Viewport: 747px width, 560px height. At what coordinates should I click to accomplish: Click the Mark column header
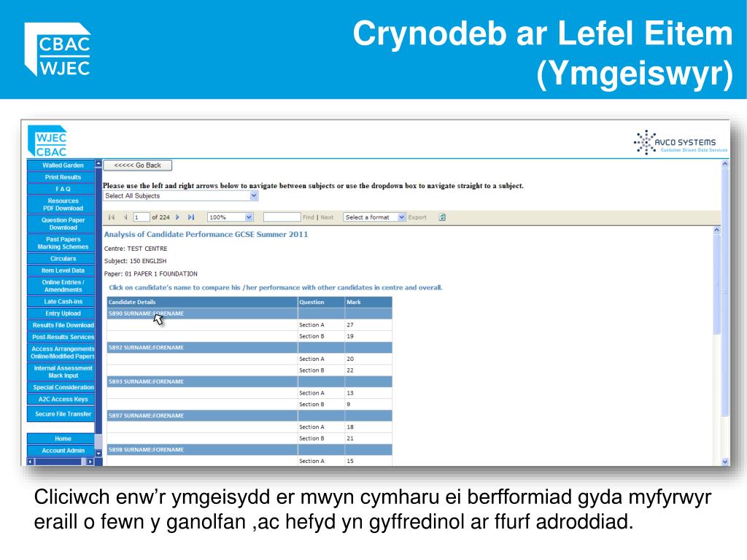point(368,302)
